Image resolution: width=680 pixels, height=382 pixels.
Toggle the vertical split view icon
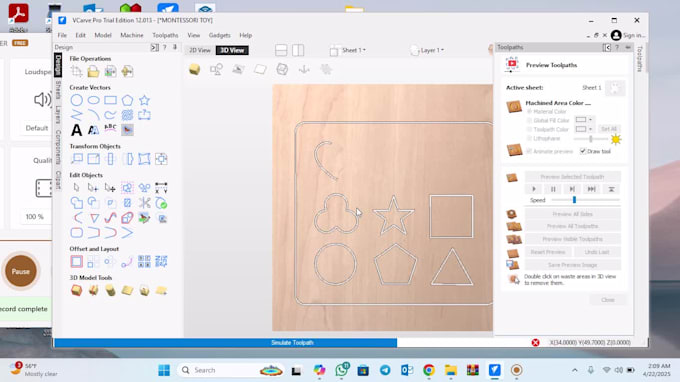point(298,50)
